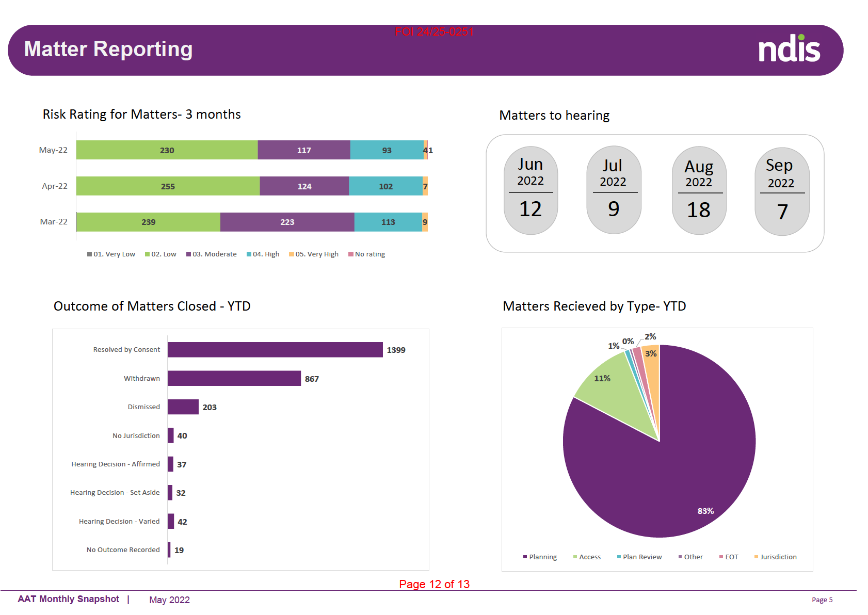This screenshot has height=615, width=868.
Task: Click Mar-22 Moderate segment showing 223
Action: [x=287, y=222]
